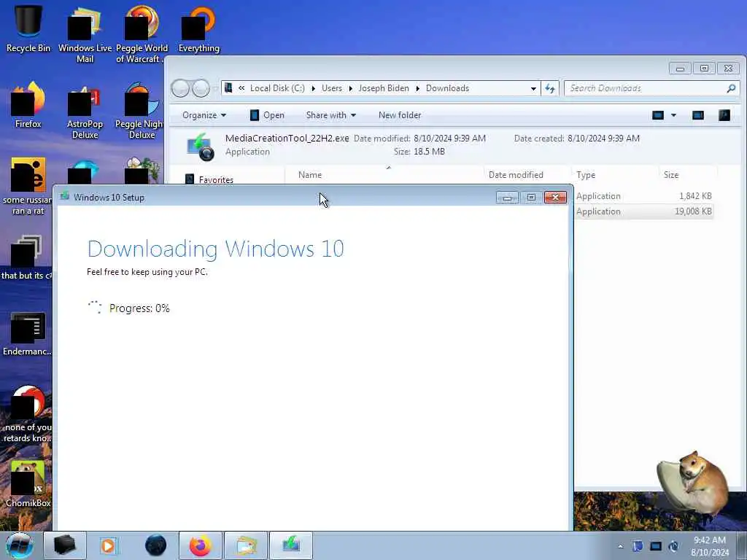747x560 pixels.
Task: Click the network icon in system tray
Action: click(656, 546)
